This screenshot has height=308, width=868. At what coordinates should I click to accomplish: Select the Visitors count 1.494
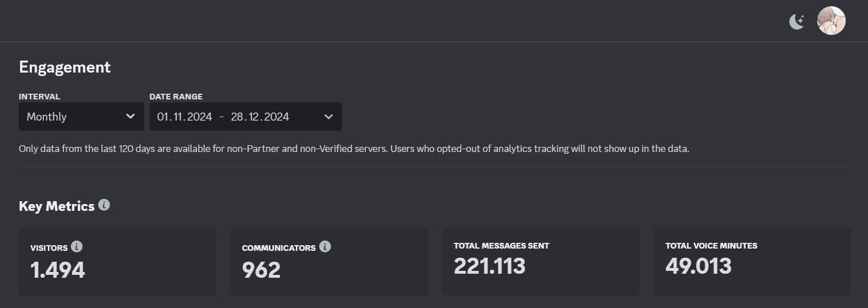58,270
